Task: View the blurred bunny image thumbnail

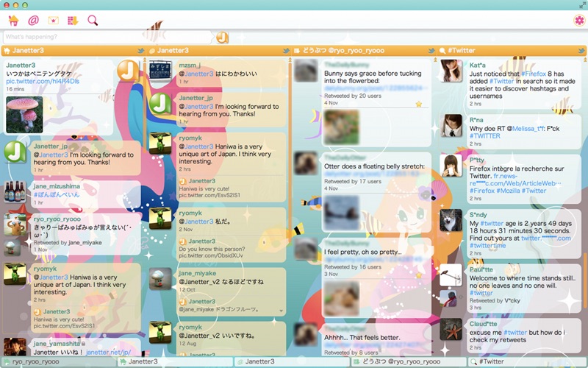Action: 342,127
